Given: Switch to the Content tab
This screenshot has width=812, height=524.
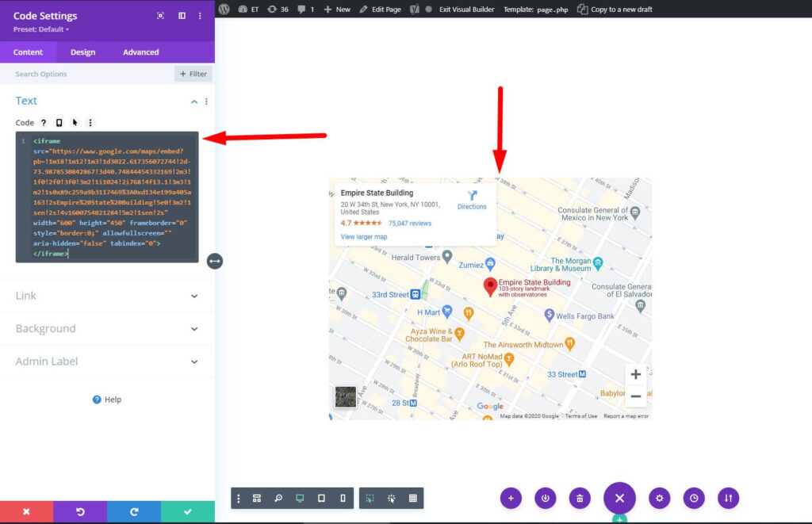Looking at the screenshot, I should (x=28, y=52).
